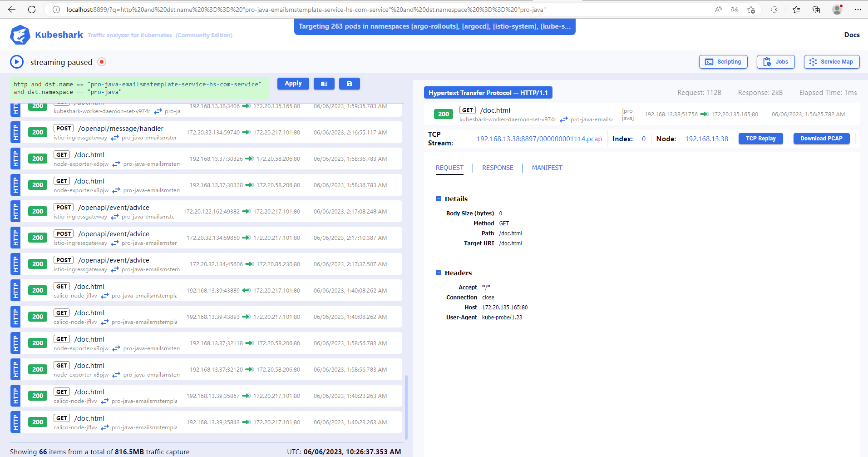Collapse the Details section
Viewport: 868px width, 457px height.
tap(439, 199)
